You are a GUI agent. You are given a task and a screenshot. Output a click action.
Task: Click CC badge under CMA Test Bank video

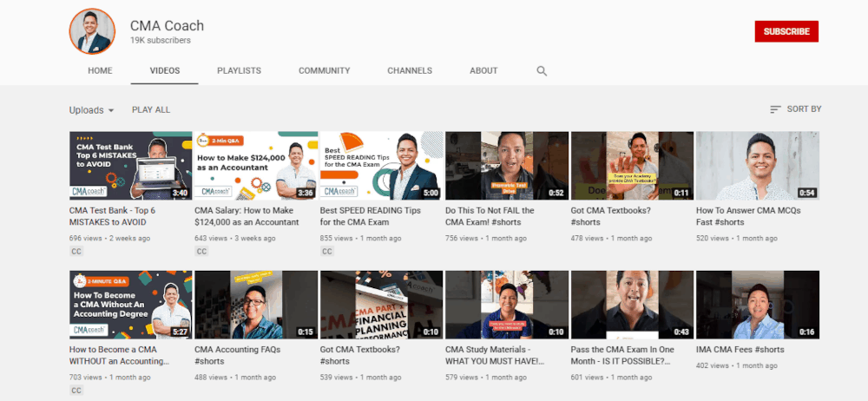coord(76,252)
